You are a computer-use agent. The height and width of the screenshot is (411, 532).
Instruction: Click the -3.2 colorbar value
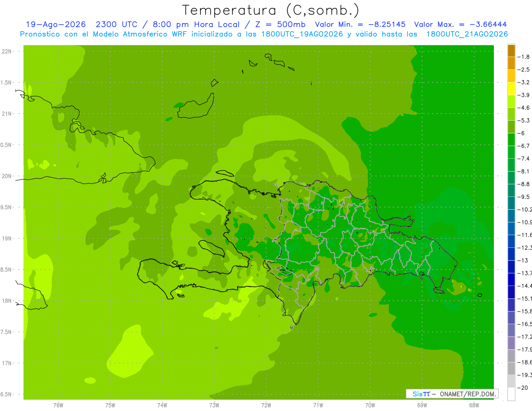point(524,82)
